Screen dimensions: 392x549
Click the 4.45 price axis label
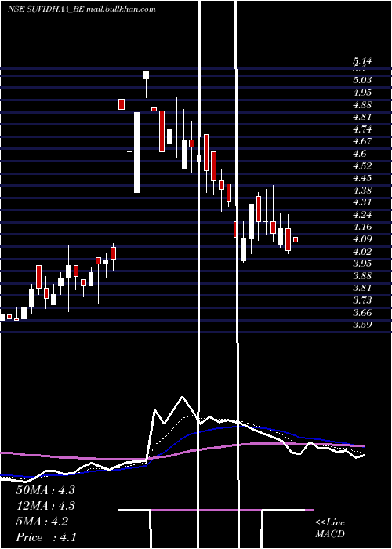click(x=362, y=178)
